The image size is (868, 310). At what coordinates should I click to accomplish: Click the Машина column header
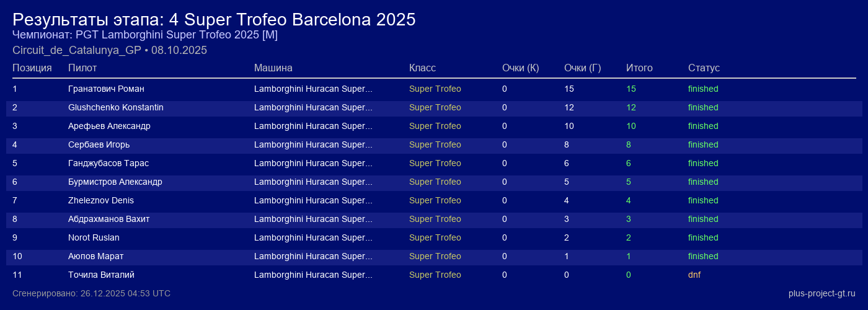point(273,68)
